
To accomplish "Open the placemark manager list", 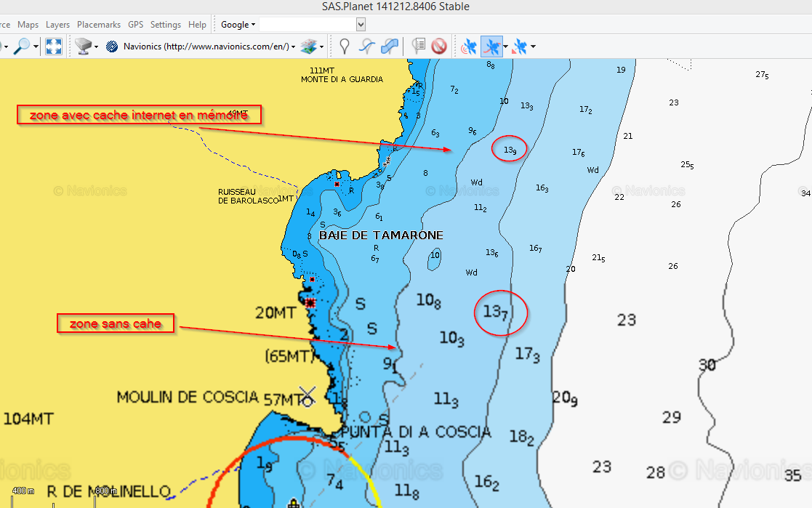I will tap(419, 46).
